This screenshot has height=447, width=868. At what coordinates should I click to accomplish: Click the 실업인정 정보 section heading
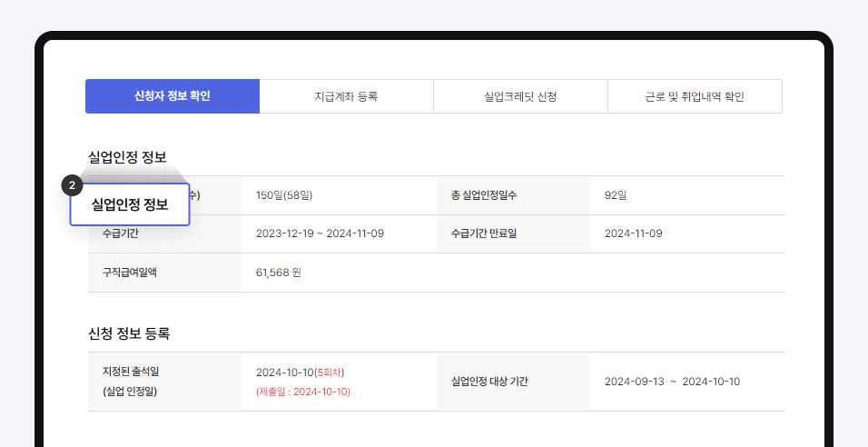tap(127, 157)
